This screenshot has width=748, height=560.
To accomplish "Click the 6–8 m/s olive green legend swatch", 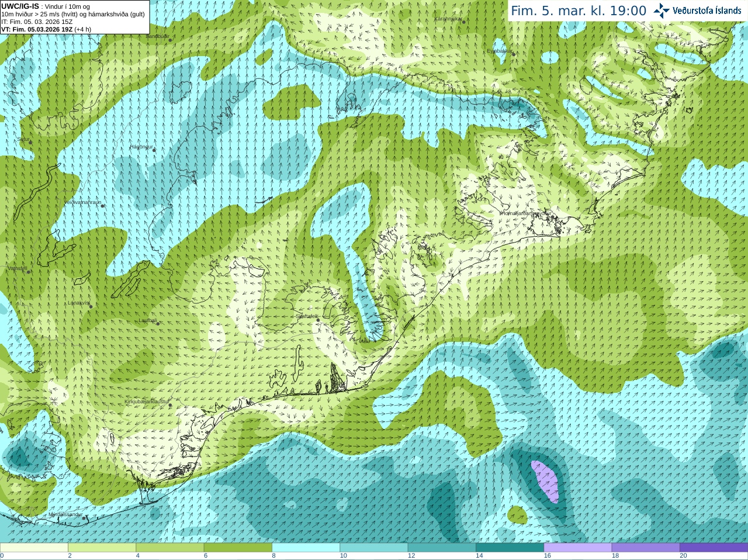I will tap(238, 548).
